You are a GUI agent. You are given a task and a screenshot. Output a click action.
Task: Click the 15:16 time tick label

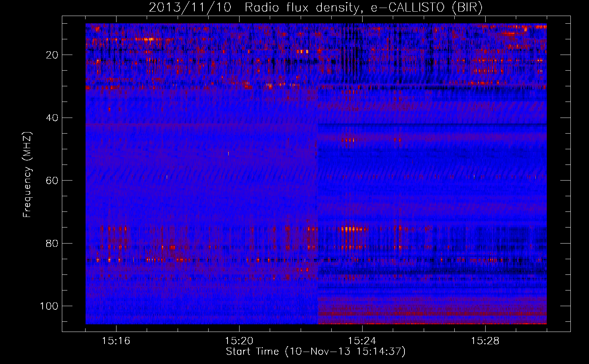point(116,341)
